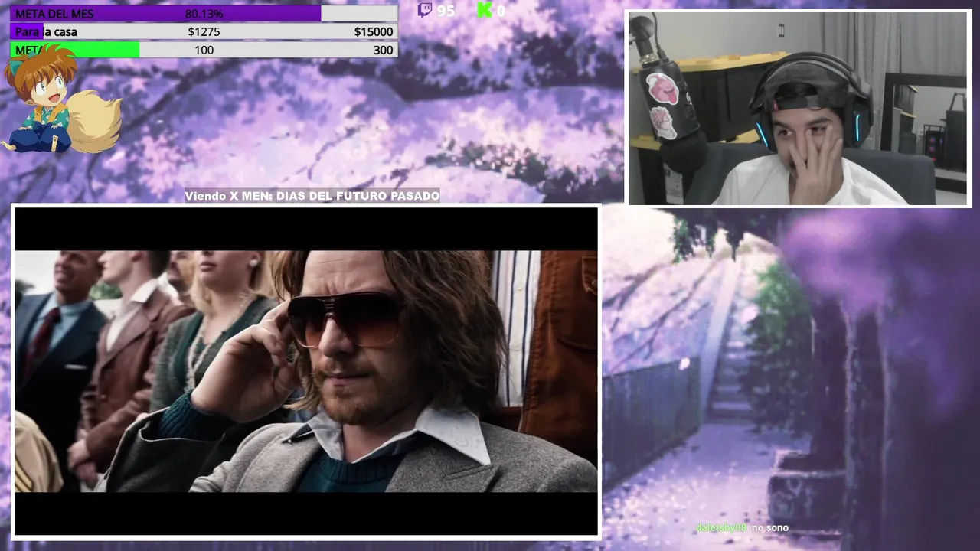
Task: Click the 300 goal value
Action: (383, 51)
